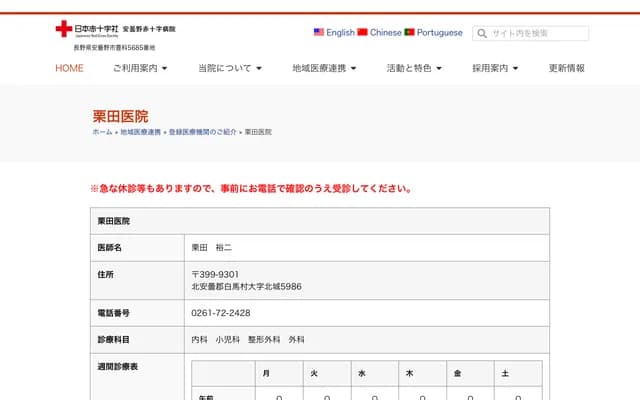This screenshot has width=640, height=400.
Task: Switch language to Portuguese
Action: (439, 32)
